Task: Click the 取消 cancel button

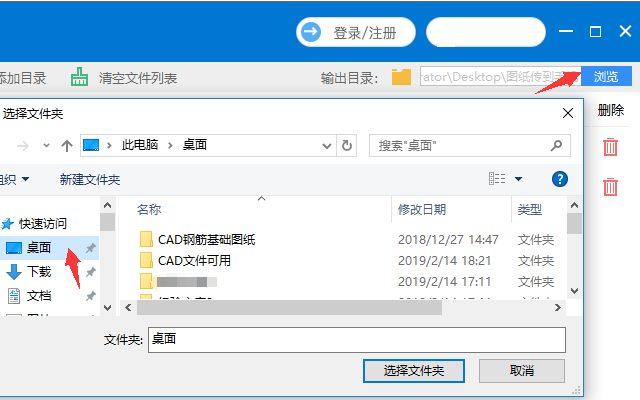Action: pyautogui.click(x=522, y=371)
